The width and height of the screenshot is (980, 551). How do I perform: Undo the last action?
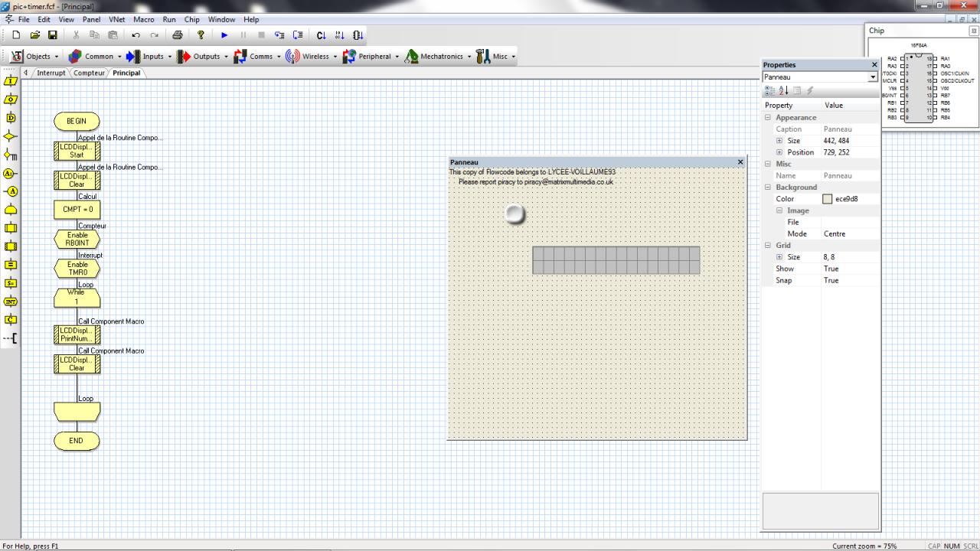click(136, 35)
